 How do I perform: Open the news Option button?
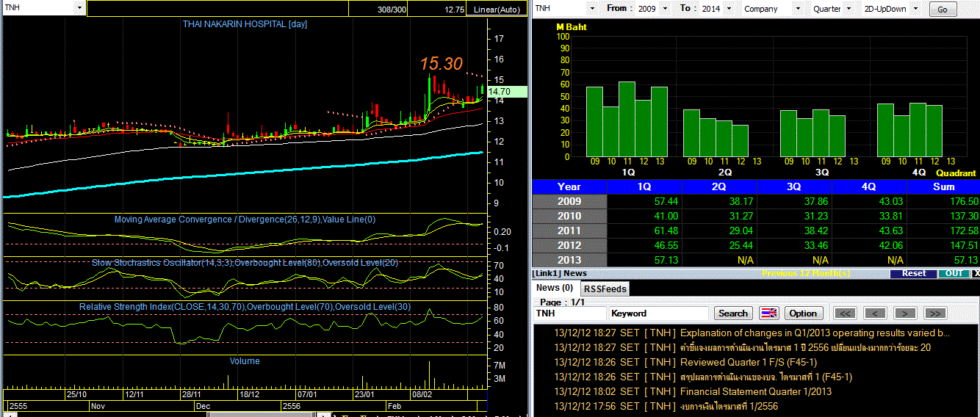(x=803, y=313)
